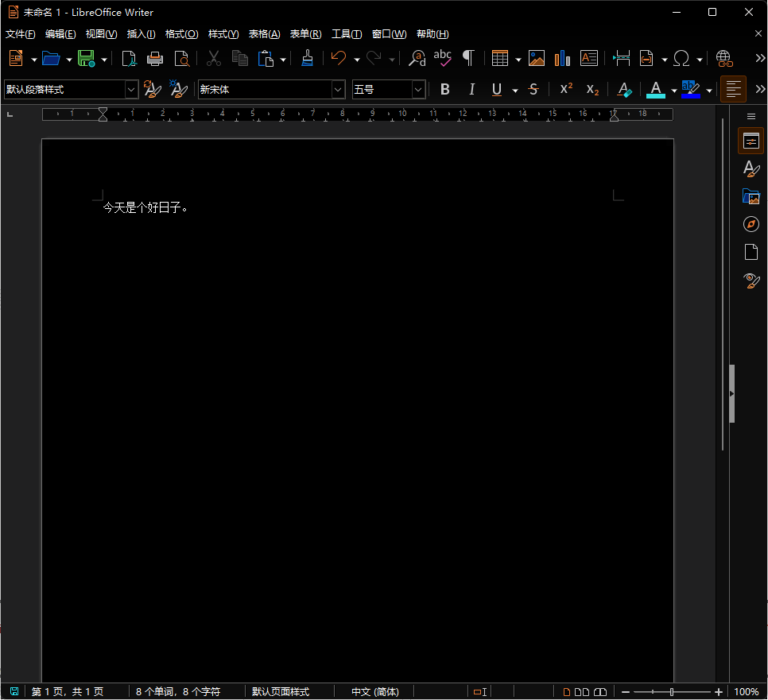Viewport: 768px width, 700px height.
Task: Open the Navigator sidebar panel
Action: pyautogui.click(x=751, y=225)
